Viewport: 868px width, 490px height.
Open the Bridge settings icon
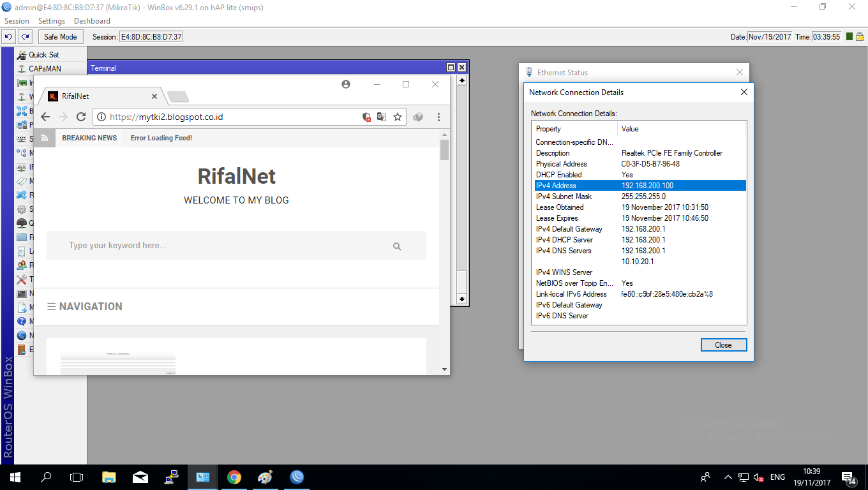(x=20, y=110)
